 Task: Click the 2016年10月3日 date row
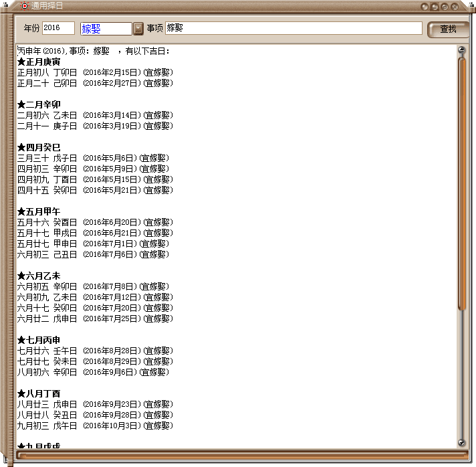(x=112, y=426)
